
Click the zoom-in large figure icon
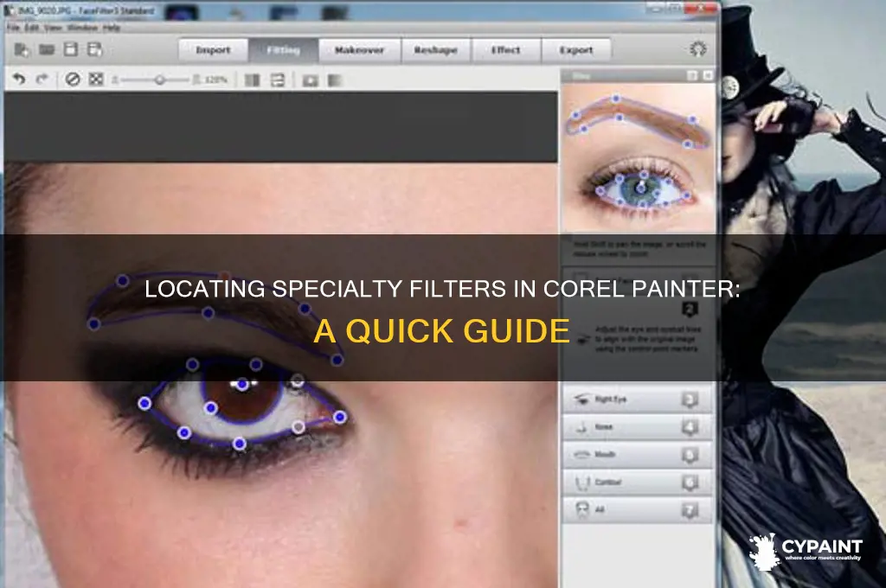click(x=196, y=80)
